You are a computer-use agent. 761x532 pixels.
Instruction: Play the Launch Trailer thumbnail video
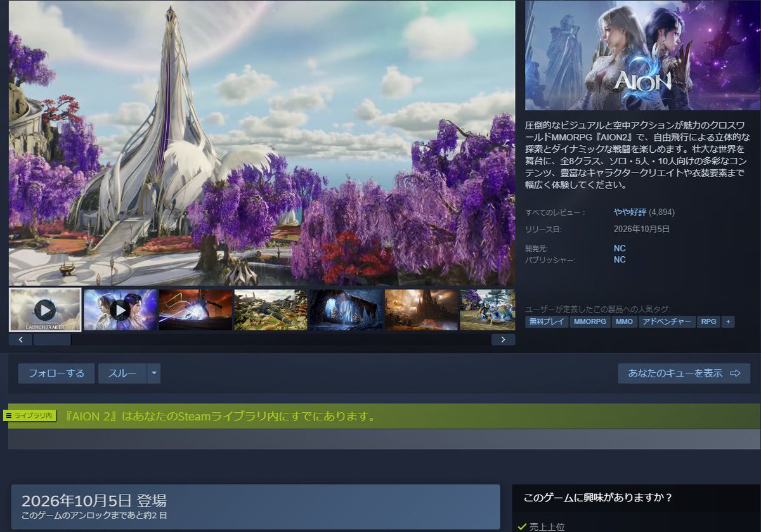pos(45,310)
